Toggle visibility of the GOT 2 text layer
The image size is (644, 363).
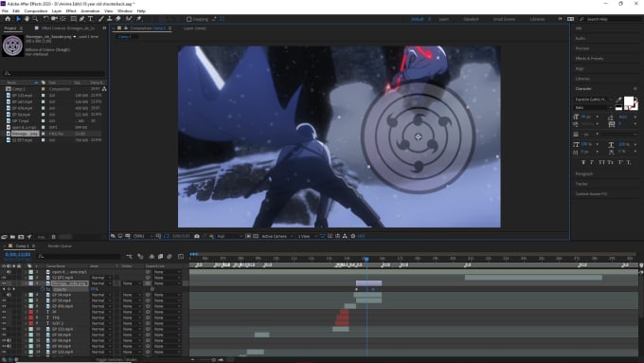coord(4,323)
